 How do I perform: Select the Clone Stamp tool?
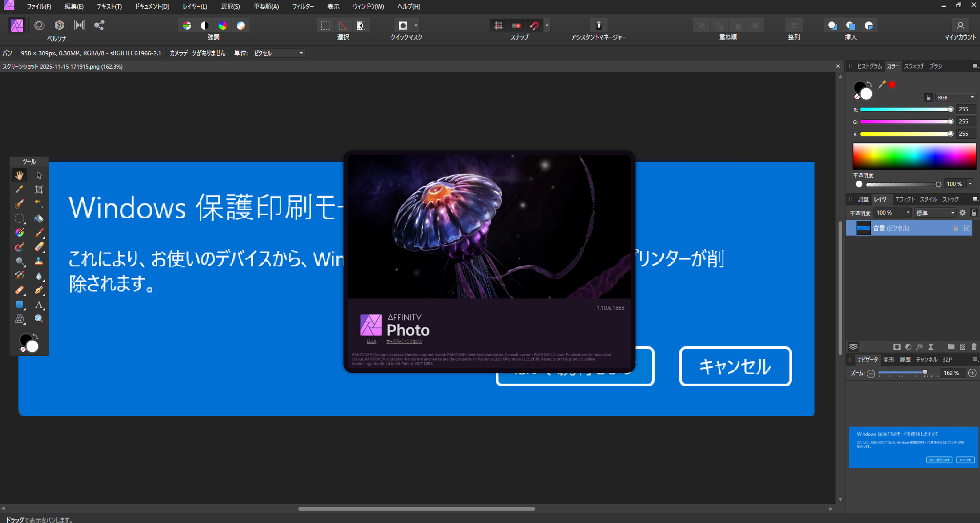click(x=39, y=261)
